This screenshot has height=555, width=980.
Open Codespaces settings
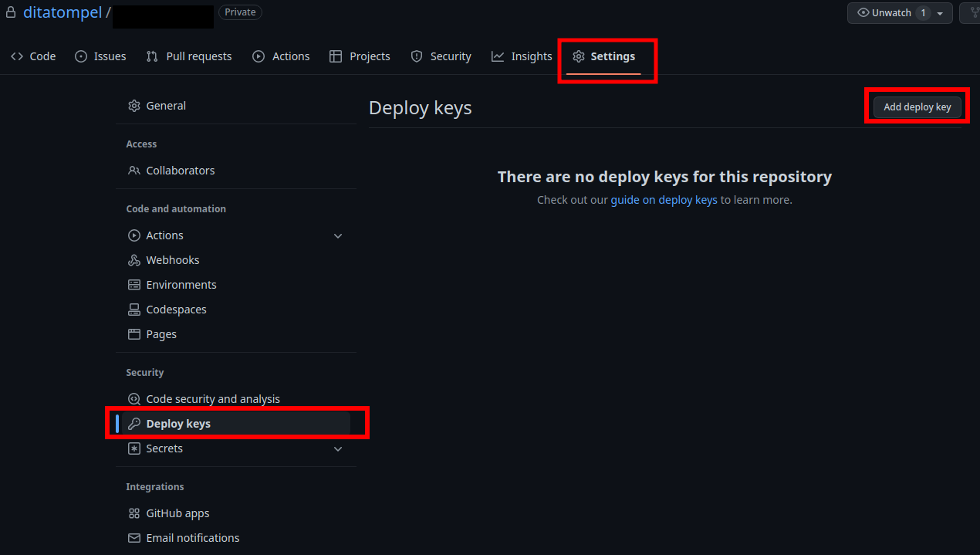(x=236, y=310)
